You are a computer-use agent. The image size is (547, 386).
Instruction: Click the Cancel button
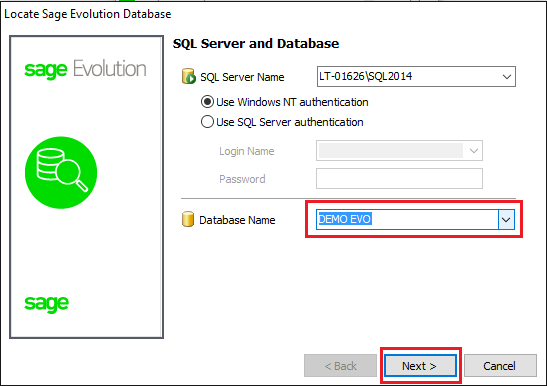click(x=500, y=366)
